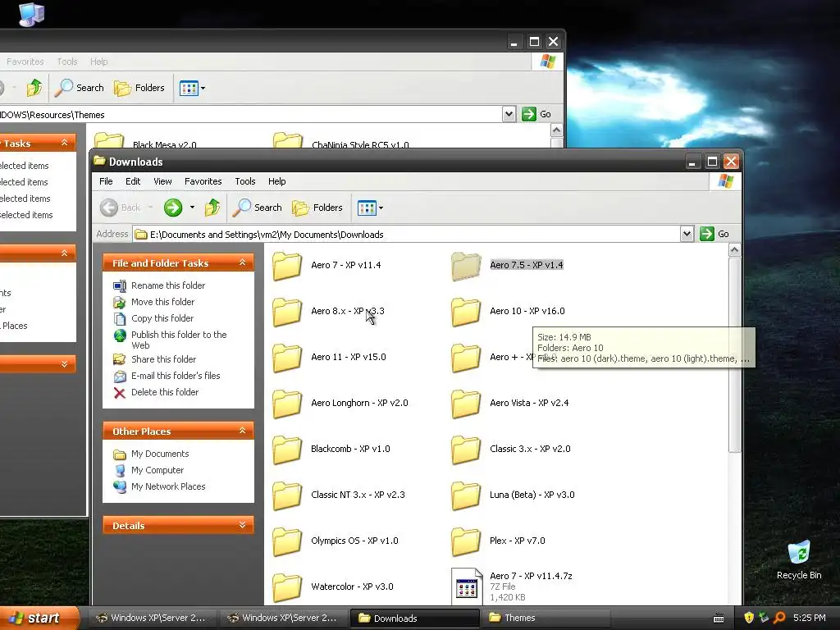The width and height of the screenshot is (840, 630).
Task: Click the magnifier tray icon
Action: point(779,618)
